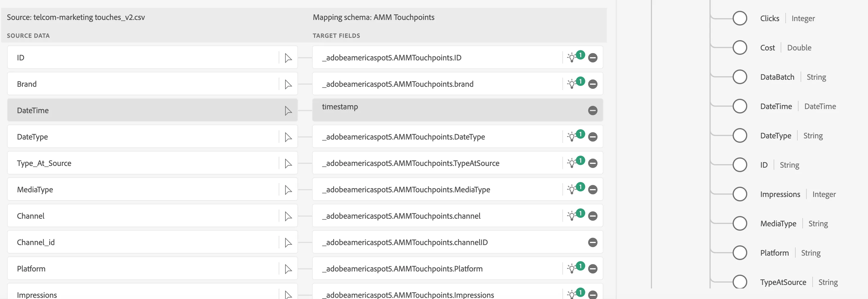This screenshot has height=299, width=868.
Task: Select the DateType schema field circle
Action: tap(740, 135)
